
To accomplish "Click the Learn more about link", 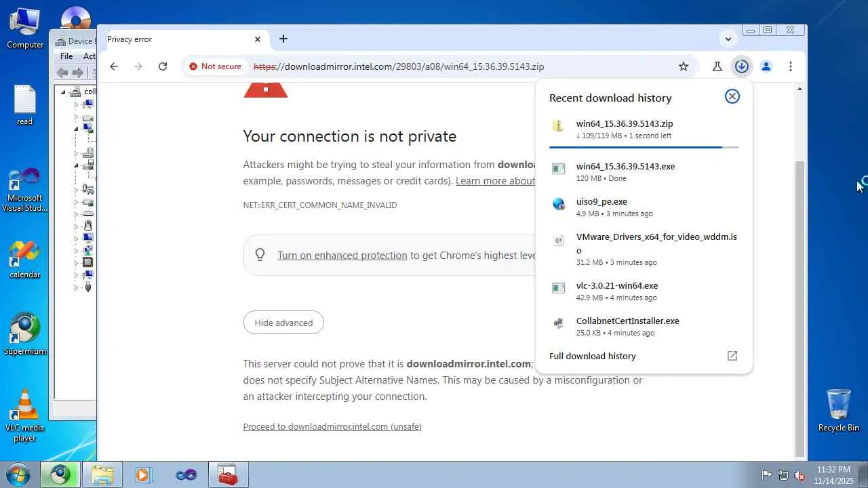I will pos(495,181).
